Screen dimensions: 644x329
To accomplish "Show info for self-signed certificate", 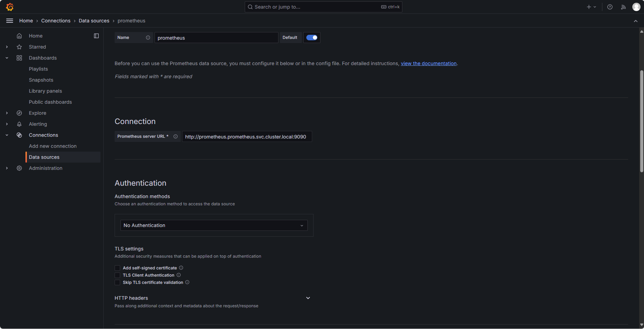I will pyautogui.click(x=181, y=268).
